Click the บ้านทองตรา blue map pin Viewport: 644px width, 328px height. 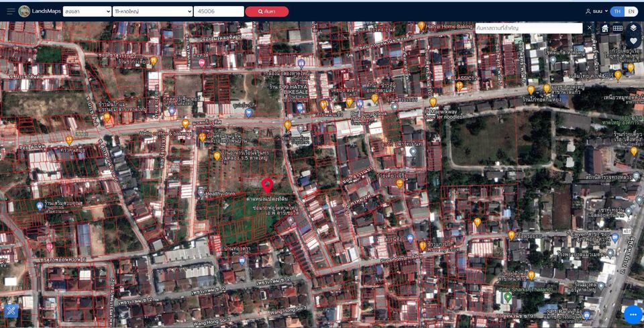coord(242,260)
